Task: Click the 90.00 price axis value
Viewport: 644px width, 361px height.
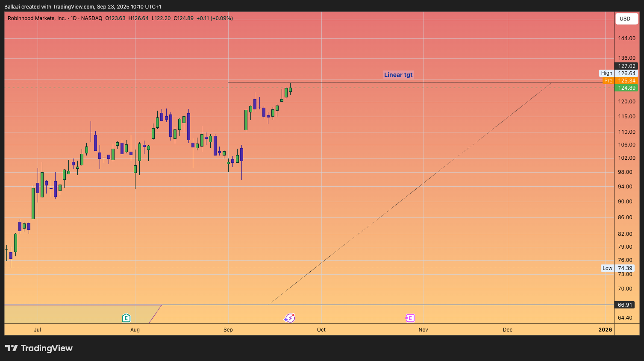Action: coord(625,202)
